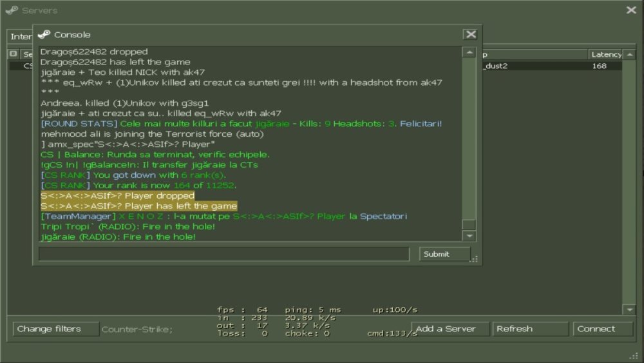Click line 'Andreea. killed (1)Unikov with g3sg1'
The image size is (644, 363).
[x=125, y=103]
